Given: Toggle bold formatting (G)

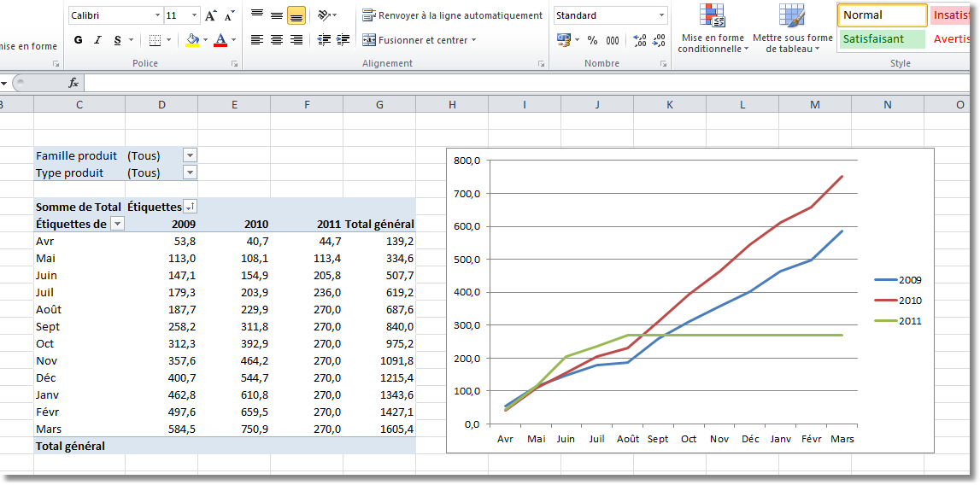Looking at the screenshot, I should coord(79,40).
